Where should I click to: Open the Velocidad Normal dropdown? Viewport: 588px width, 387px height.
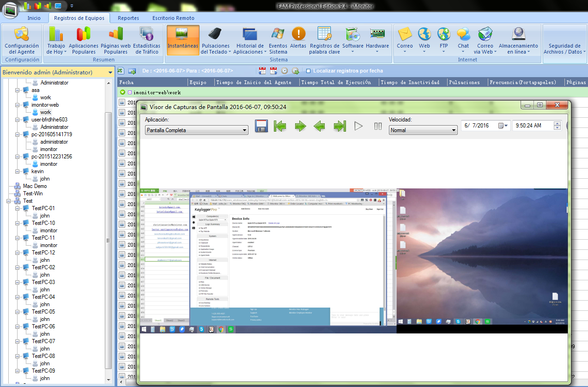423,130
